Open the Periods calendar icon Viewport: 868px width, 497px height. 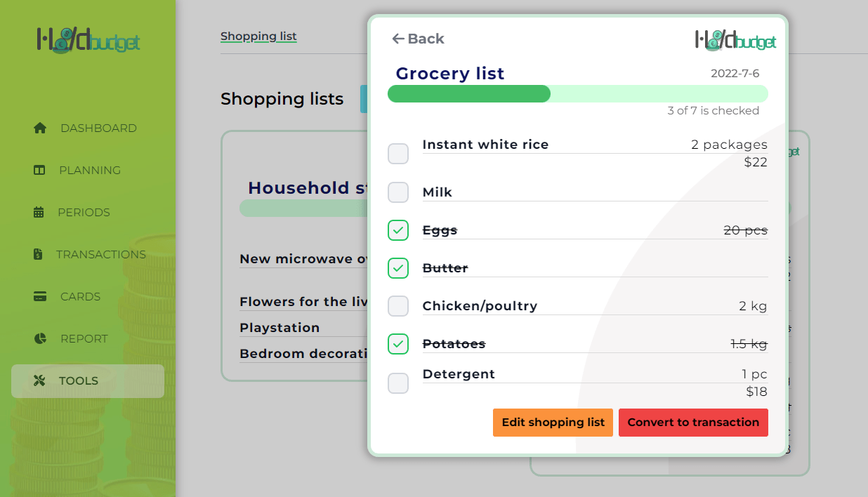[39, 212]
